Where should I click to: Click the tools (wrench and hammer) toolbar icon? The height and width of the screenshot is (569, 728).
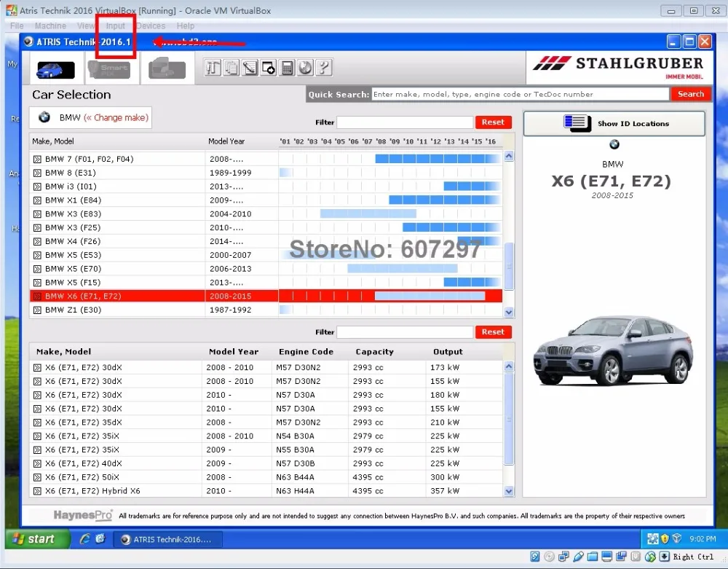tap(213, 68)
